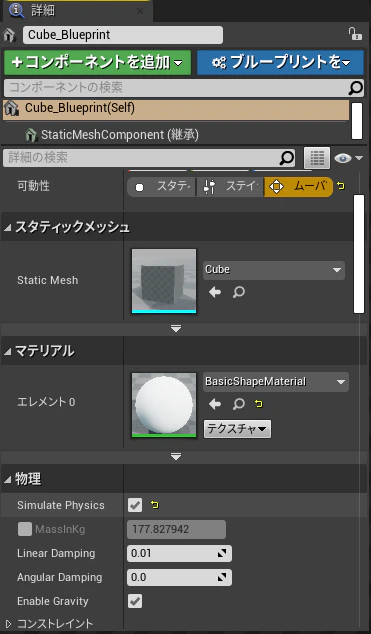Click the magnifier icon in details search
Image resolution: width=371 pixels, height=634 pixels.
click(287, 158)
